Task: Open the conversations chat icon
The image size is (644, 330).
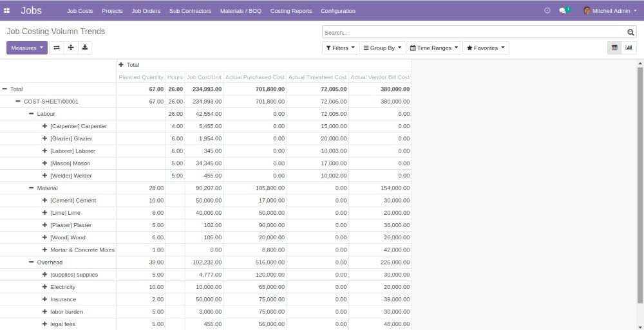Action: point(563,11)
